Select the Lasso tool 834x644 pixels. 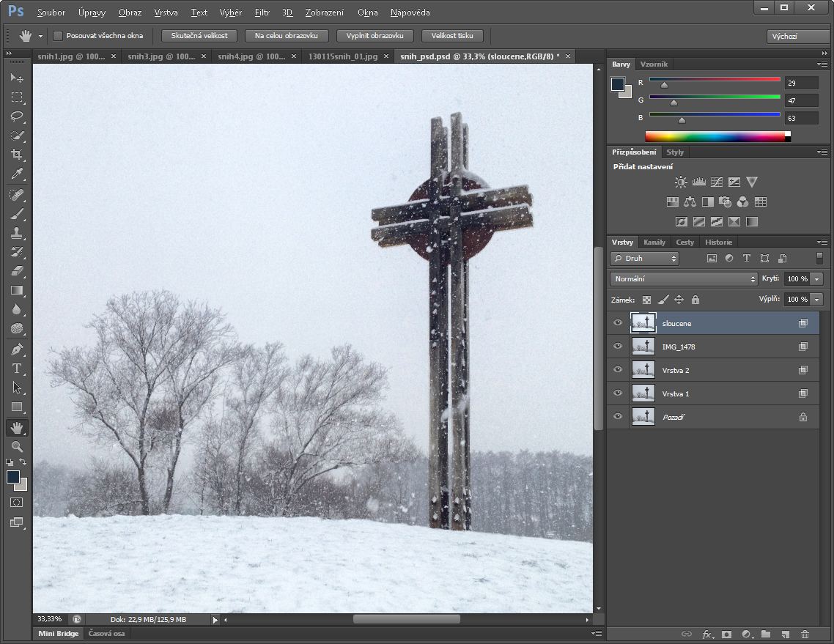tap(17, 116)
